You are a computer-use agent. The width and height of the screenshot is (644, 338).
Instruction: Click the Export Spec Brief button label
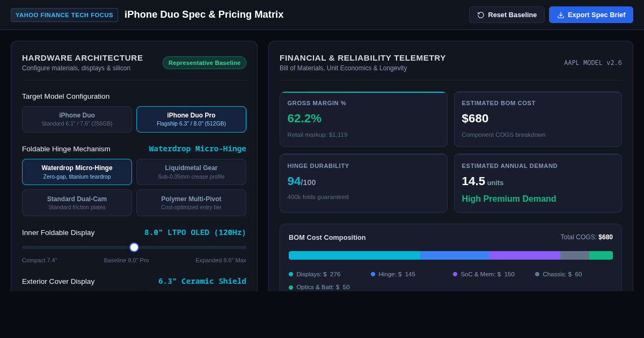[x=597, y=15]
